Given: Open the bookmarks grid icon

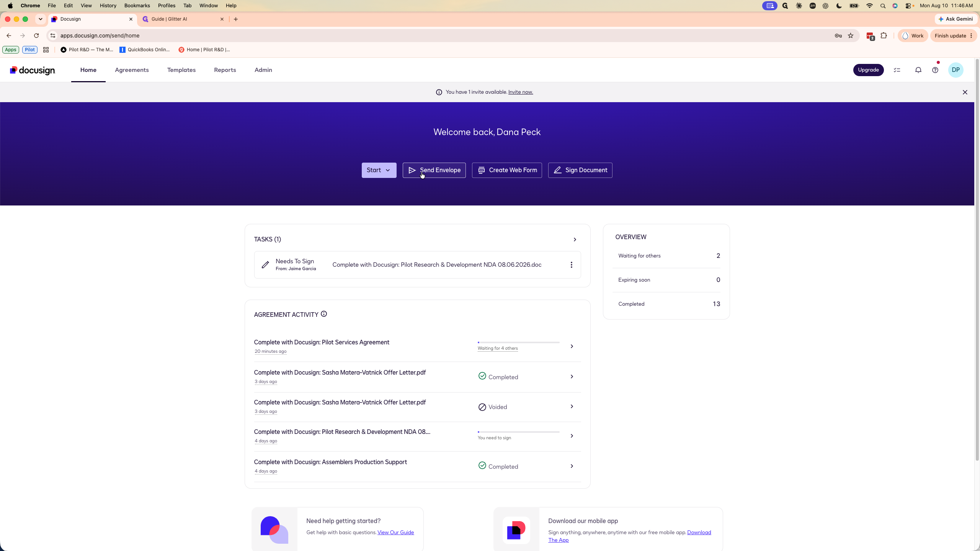Looking at the screenshot, I should (x=46, y=50).
